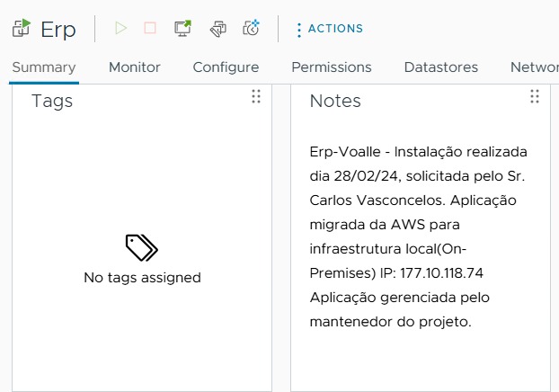Open Edit Settings via the toolbar icon

click(218, 29)
